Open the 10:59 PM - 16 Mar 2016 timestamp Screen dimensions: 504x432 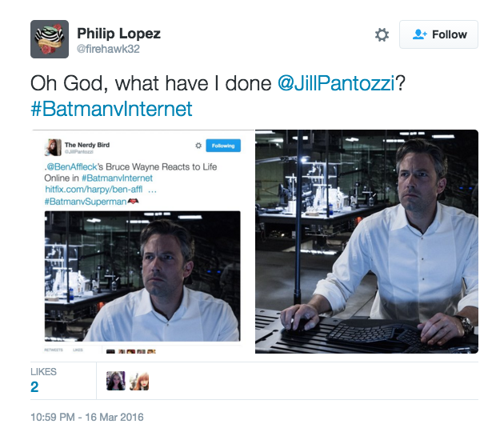(86, 417)
